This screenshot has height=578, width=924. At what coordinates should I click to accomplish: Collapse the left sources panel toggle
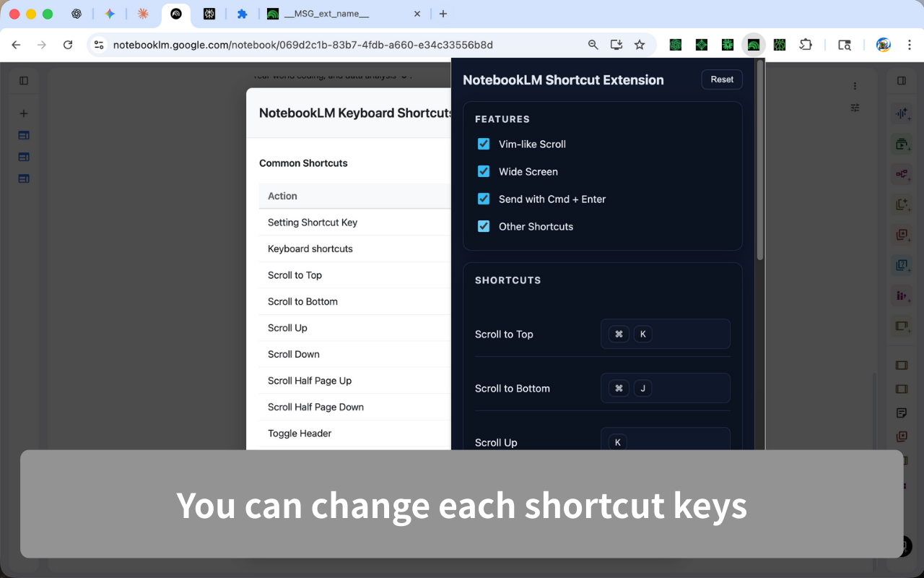[x=24, y=81]
